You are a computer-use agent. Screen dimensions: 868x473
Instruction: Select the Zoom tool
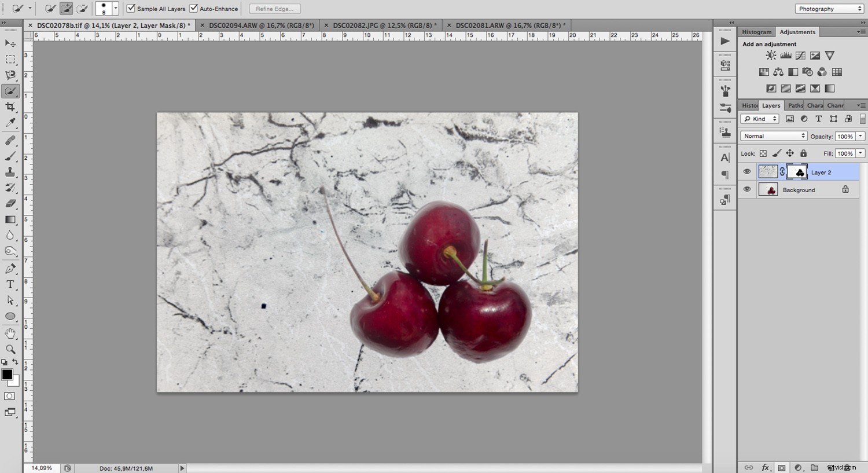[10, 349]
